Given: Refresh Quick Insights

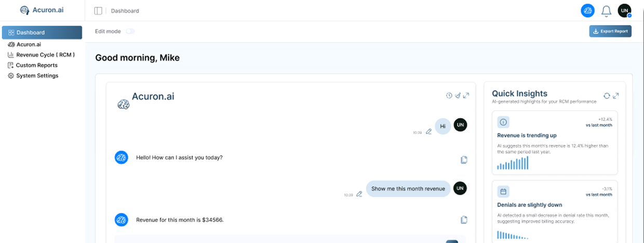Looking at the screenshot, I should click(x=607, y=96).
